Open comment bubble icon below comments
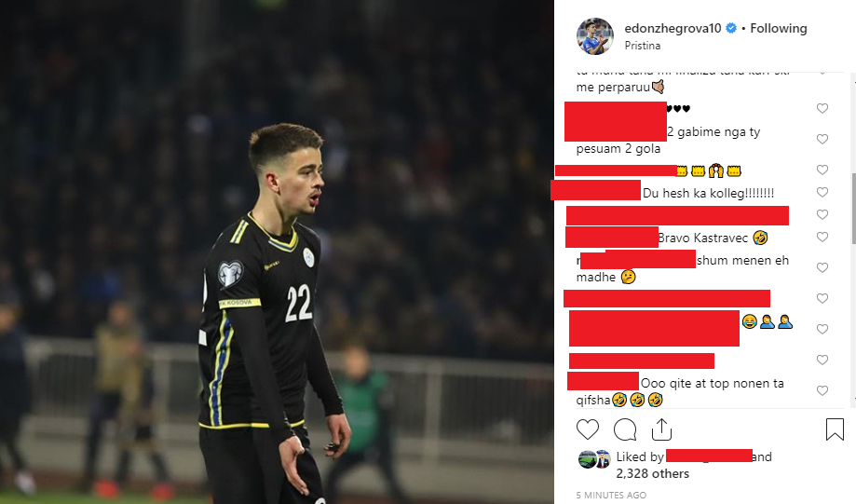Image resolution: width=856 pixels, height=504 pixels. click(625, 429)
